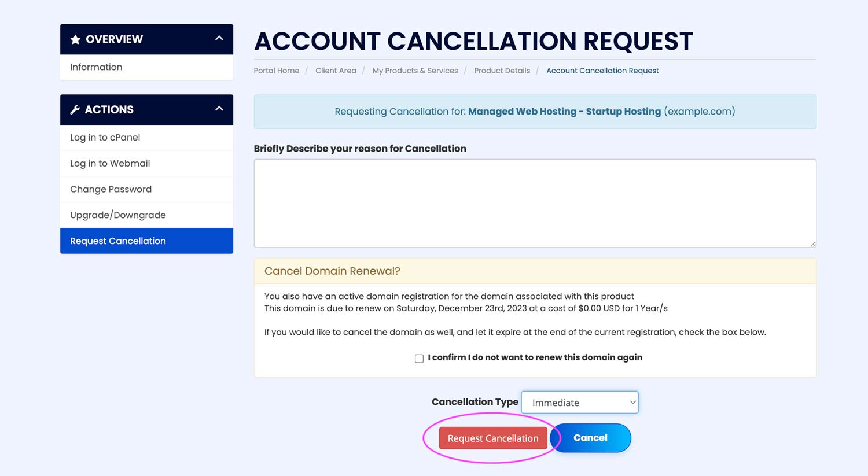Image resolution: width=868 pixels, height=476 pixels.
Task: Select Log in to cPanel
Action: pyautogui.click(x=105, y=138)
